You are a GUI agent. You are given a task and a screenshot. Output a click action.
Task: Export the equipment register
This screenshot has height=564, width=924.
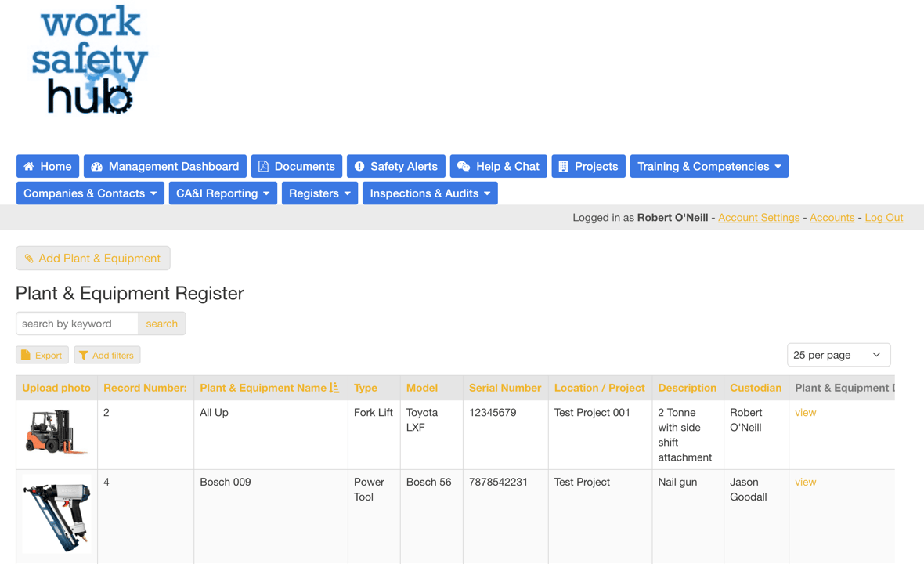[x=42, y=355]
